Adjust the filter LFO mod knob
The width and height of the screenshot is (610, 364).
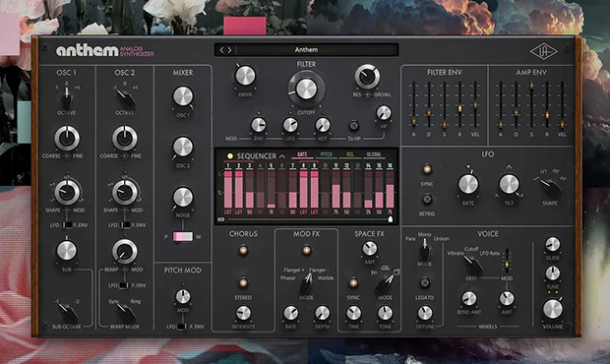pyautogui.click(x=290, y=125)
